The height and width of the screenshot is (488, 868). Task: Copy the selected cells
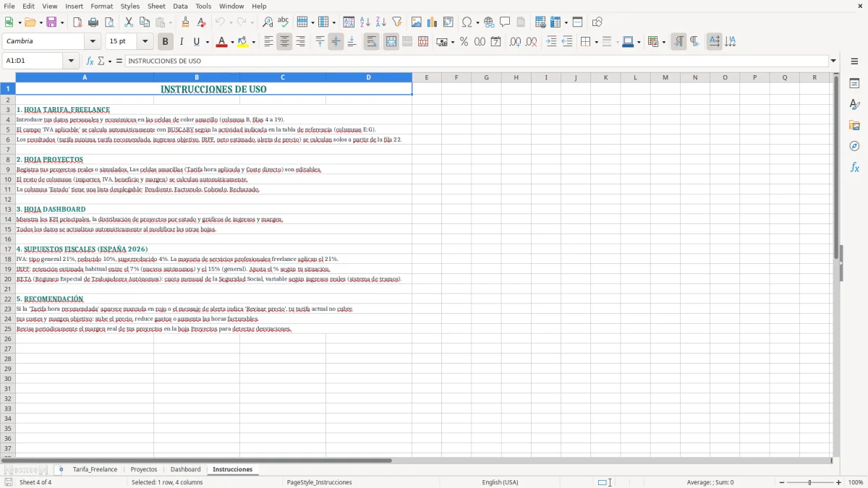tap(144, 22)
